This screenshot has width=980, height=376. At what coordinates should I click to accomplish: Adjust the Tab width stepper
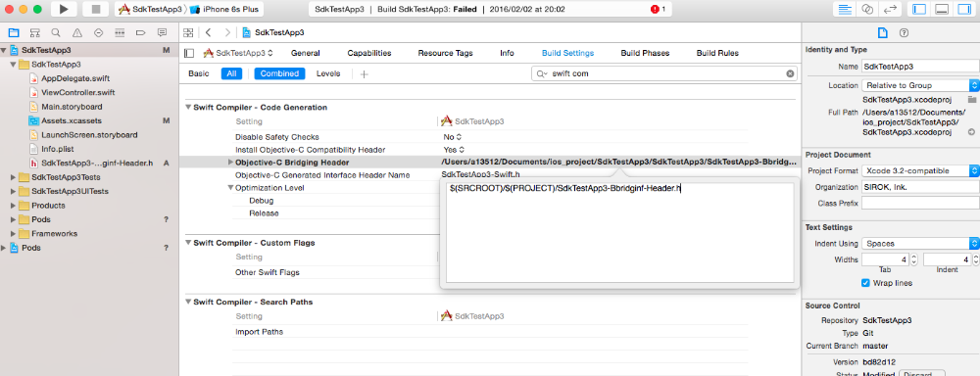(913, 259)
